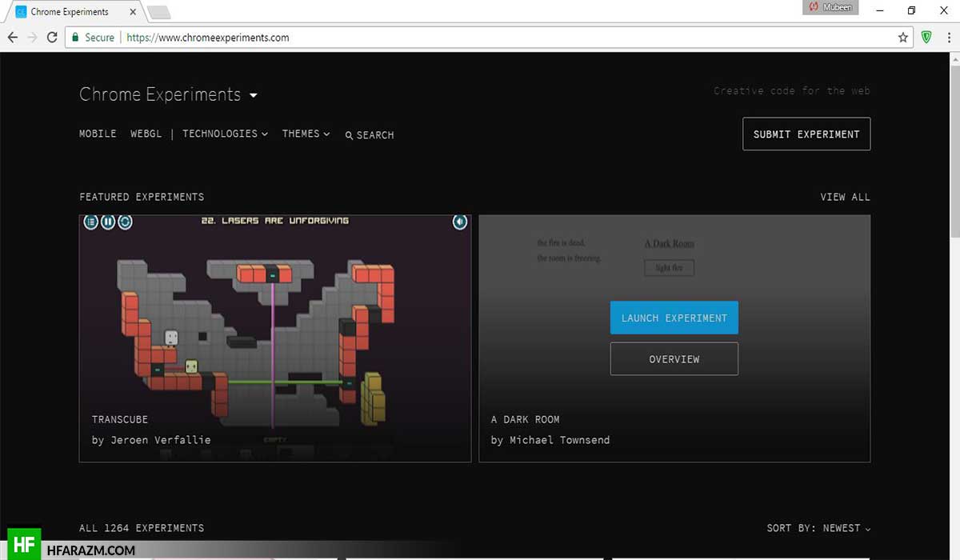Viewport: 960px width, 560px height.
Task: Mute TransCube sound with speaker icon
Action: [460, 222]
